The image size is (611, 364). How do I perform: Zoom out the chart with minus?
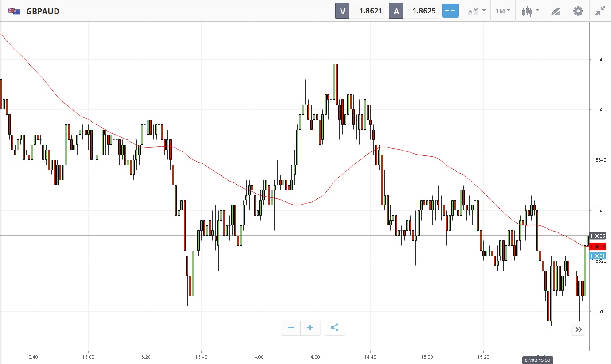[x=291, y=328]
